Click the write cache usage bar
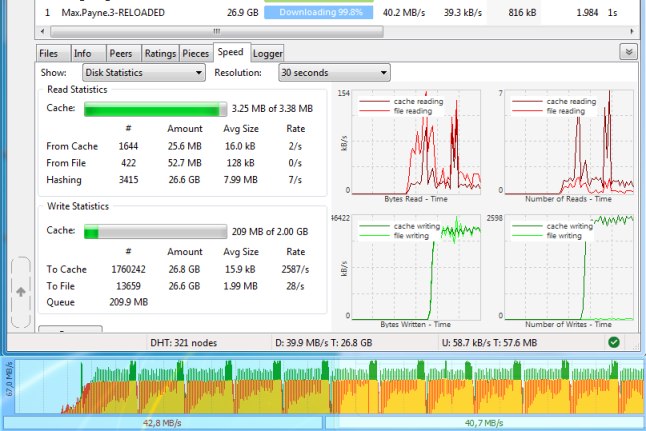Viewport: 646px width, 431px height. (x=155, y=232)
